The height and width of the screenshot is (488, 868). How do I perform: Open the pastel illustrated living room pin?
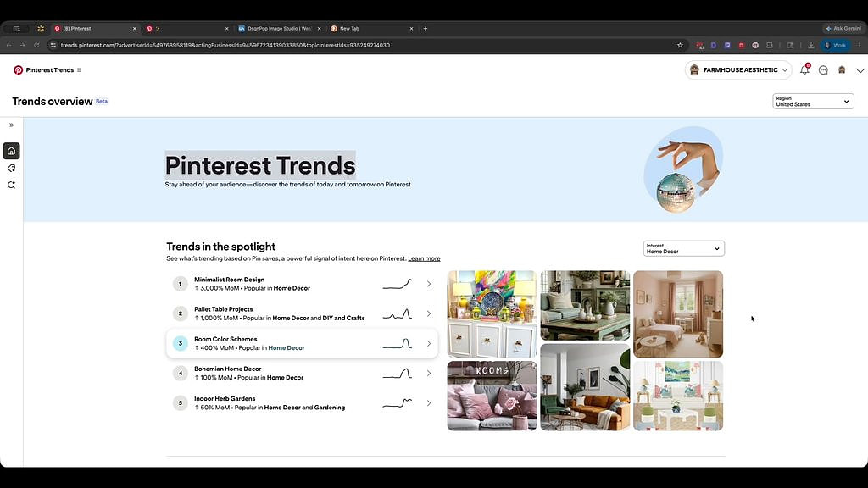678,396
